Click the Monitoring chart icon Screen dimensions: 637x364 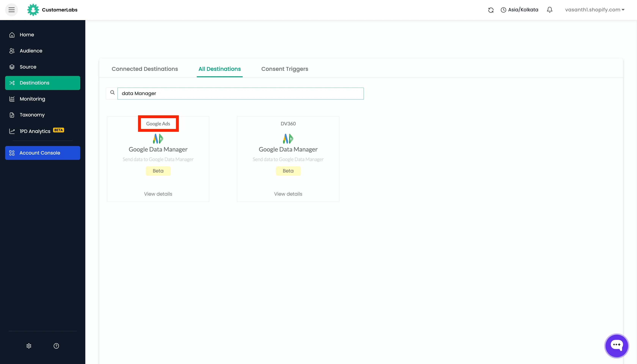(x=12, y=99)
